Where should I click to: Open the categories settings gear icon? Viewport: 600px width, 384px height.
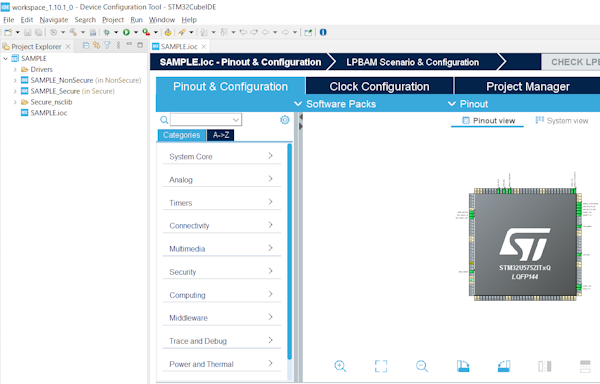click(x=285, y=120)
